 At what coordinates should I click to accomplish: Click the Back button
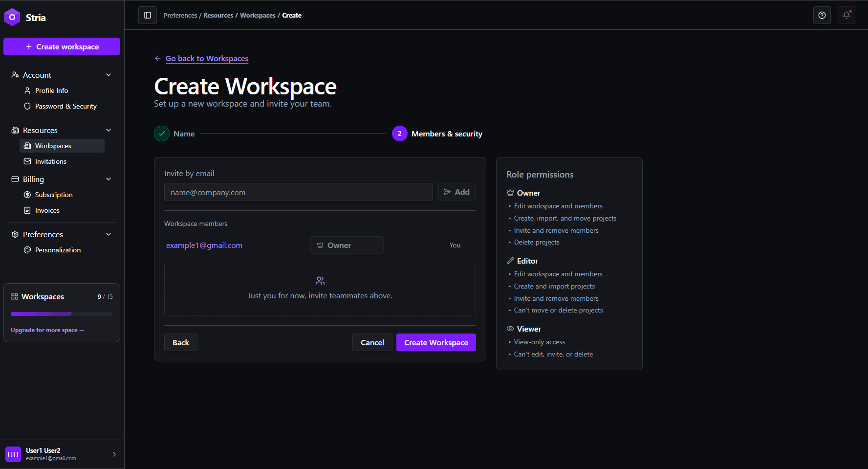click(181, 342)
